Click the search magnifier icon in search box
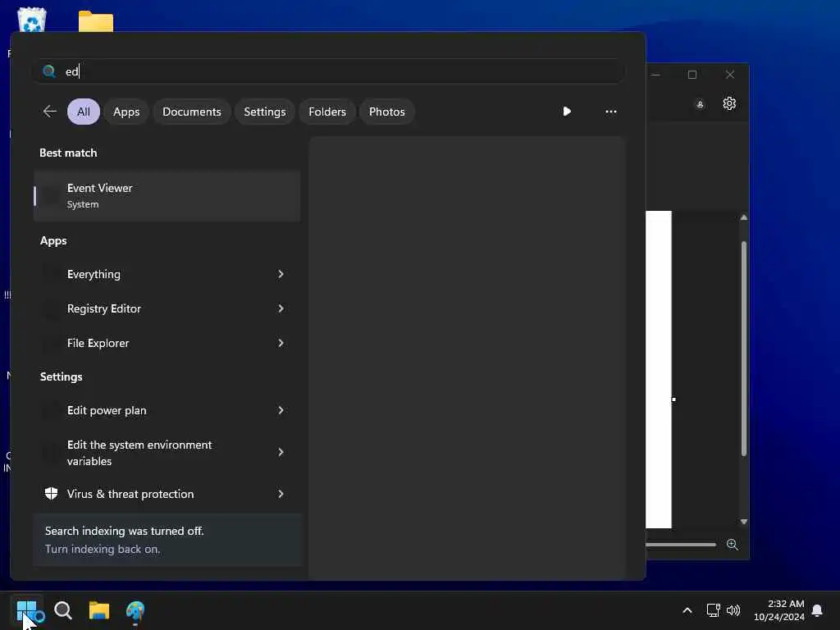Screen dimensions: 840x630 pos(49,71)
